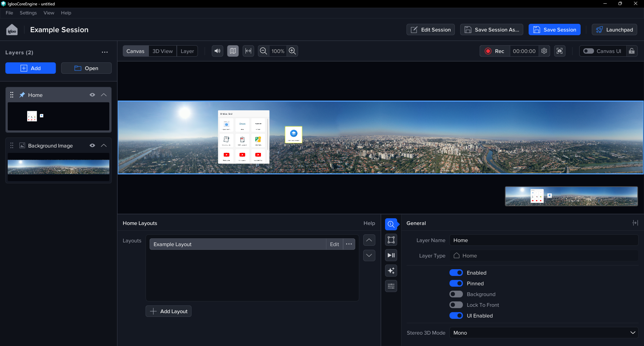The image size is (644, 346).
Task: Zoom in with the magnifier plus icon
Action: (x=292, y=51)
